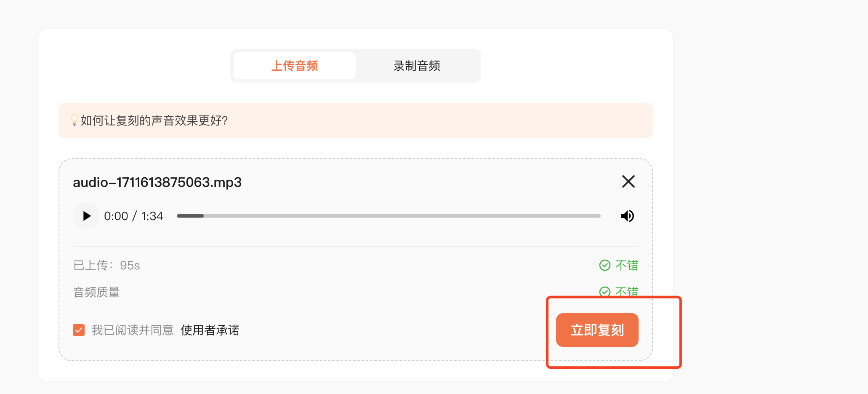Screen dimensions: 868x394
Task: Click the 音频质量 label
Action: pyautogui.click(x=96, y=292)
